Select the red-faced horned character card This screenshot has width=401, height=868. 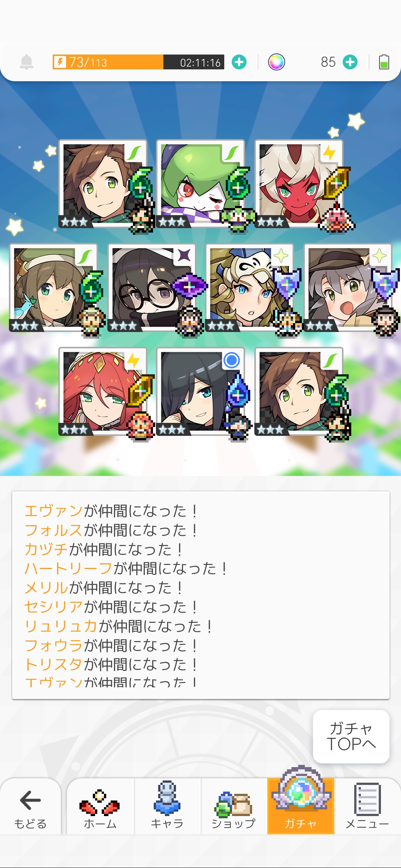pos(299,184)
